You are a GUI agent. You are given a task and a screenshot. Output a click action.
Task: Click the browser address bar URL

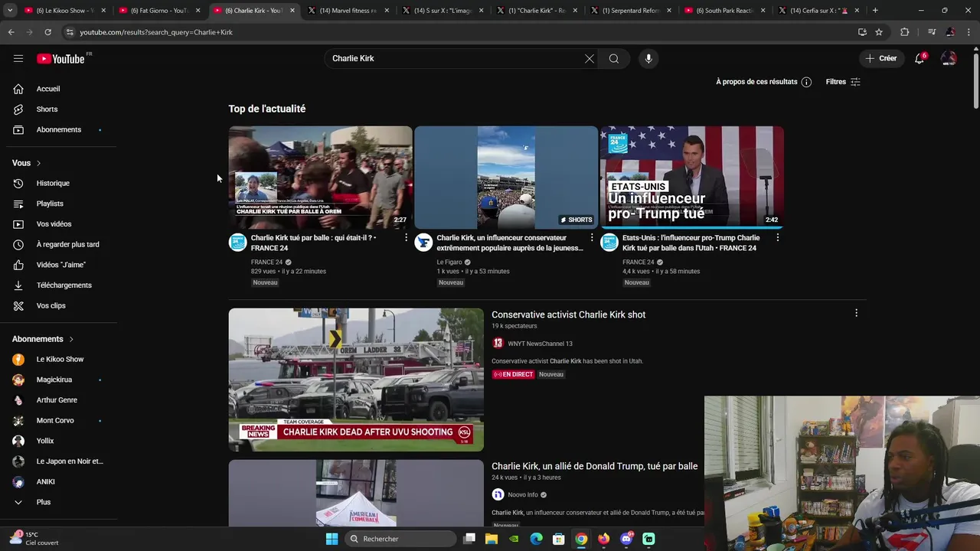[156, 32]
